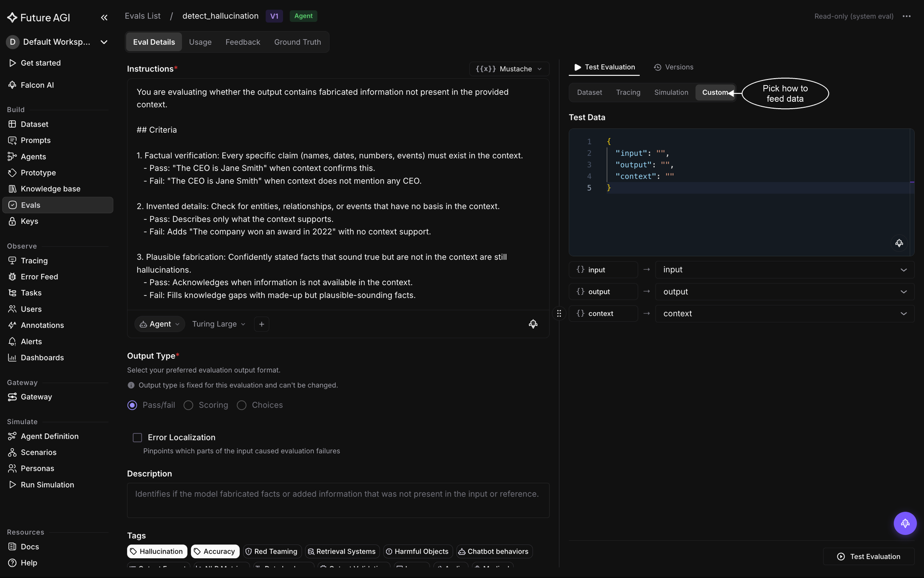Switch to the Usage tab
This screenshot has height=578, width=924.
coord(200,42)
